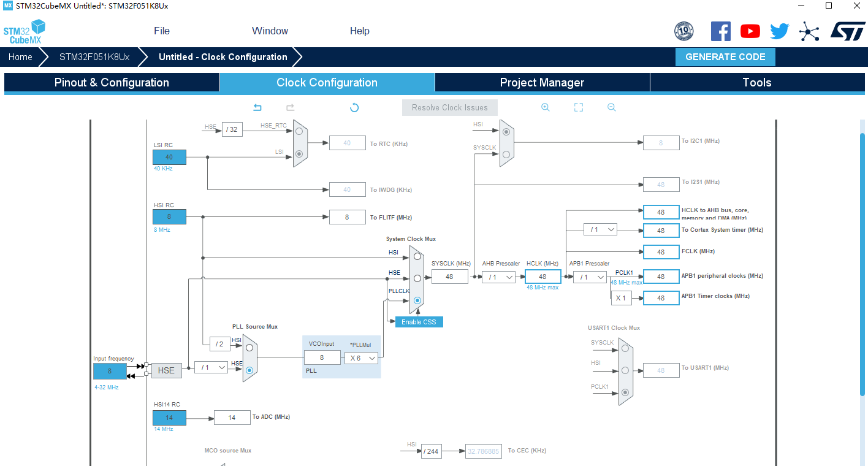868x466 pixels.
Task: Zoom in on the clock diagram
Action: click(x=546, y=107)
